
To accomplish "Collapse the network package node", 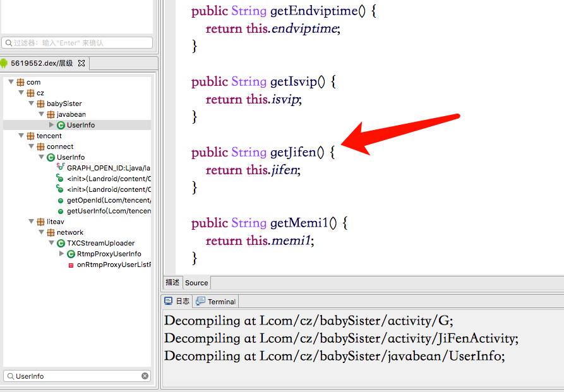I will click(x=41, y=232).
